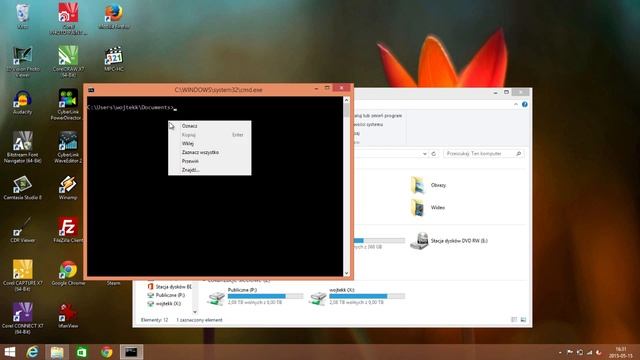
Task: Open the Recycle Bin desktop icon
Action: point(22,16)
